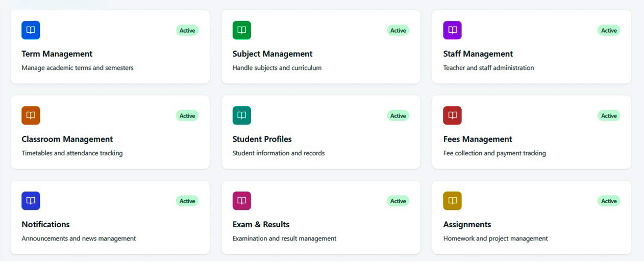Click the indigo Notifications book icon
Viewport: 644px width, 264px height.
[x=31, y=201]
